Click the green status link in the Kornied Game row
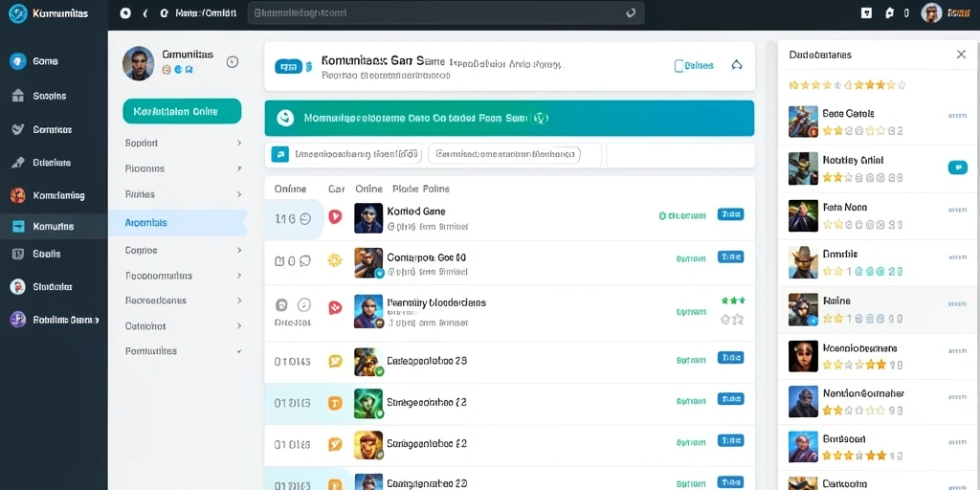Image resolution: width=980 pixels, height=490 pixels. (x=682, y=215)
